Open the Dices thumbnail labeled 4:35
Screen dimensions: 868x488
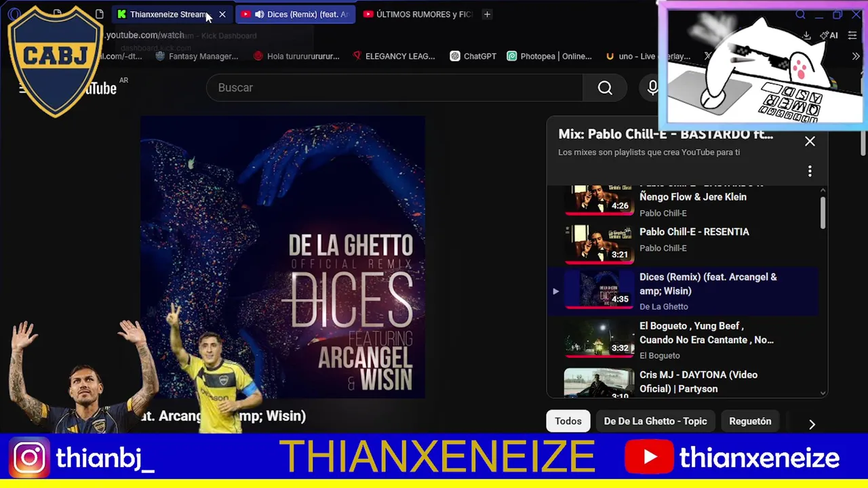599,289
